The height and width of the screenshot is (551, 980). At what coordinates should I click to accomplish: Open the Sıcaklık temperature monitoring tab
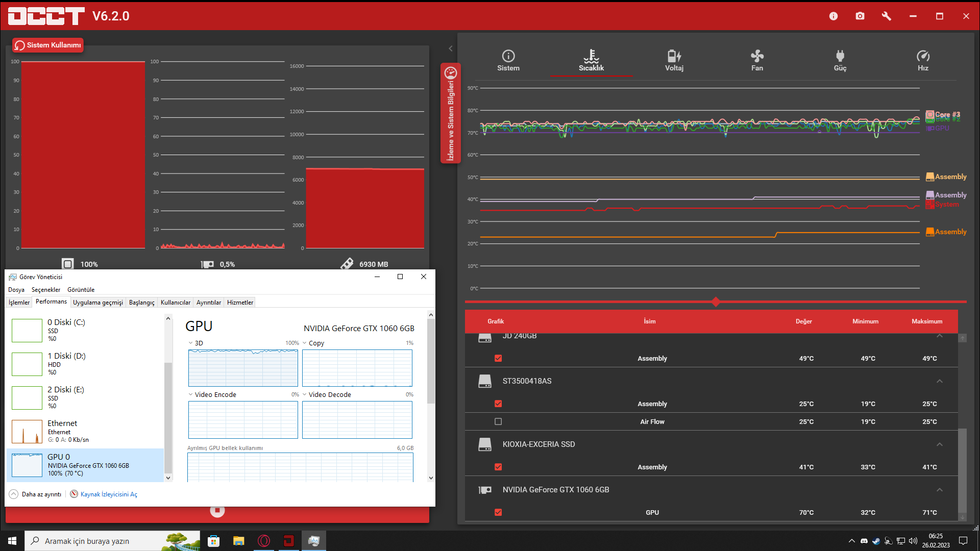(x=591, y=61)
